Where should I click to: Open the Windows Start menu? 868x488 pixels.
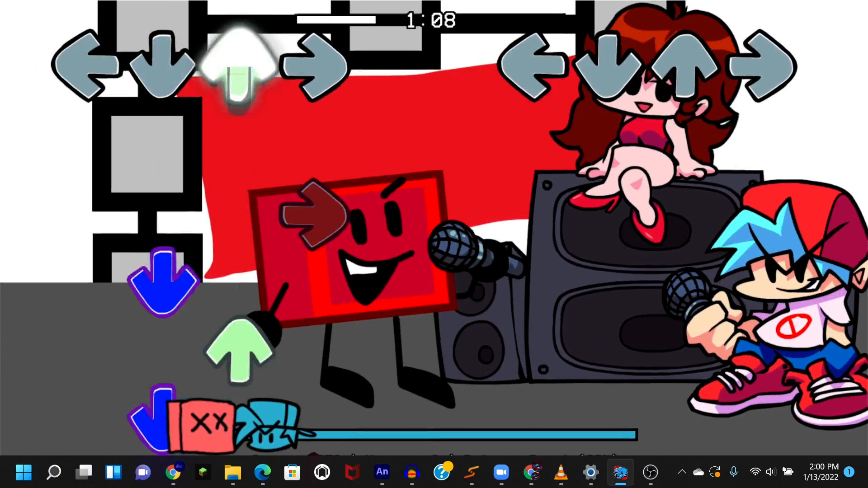[x=24, y=473]
